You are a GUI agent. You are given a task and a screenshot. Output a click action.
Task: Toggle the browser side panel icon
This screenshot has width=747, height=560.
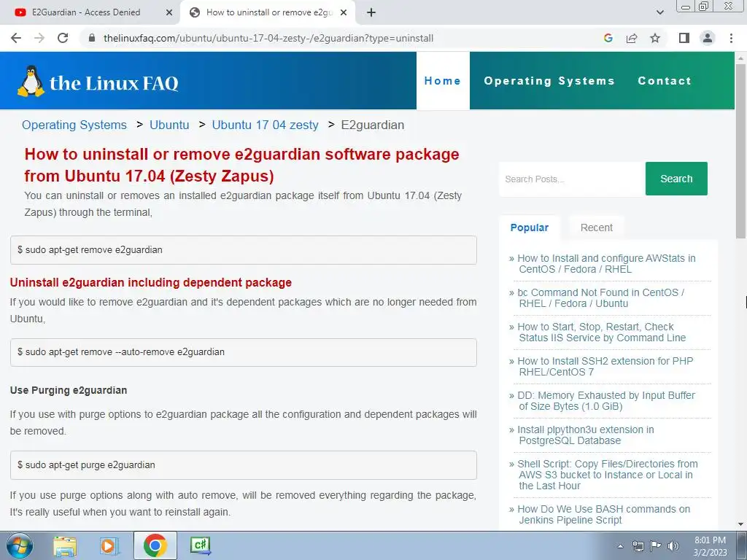click(684, 38)
